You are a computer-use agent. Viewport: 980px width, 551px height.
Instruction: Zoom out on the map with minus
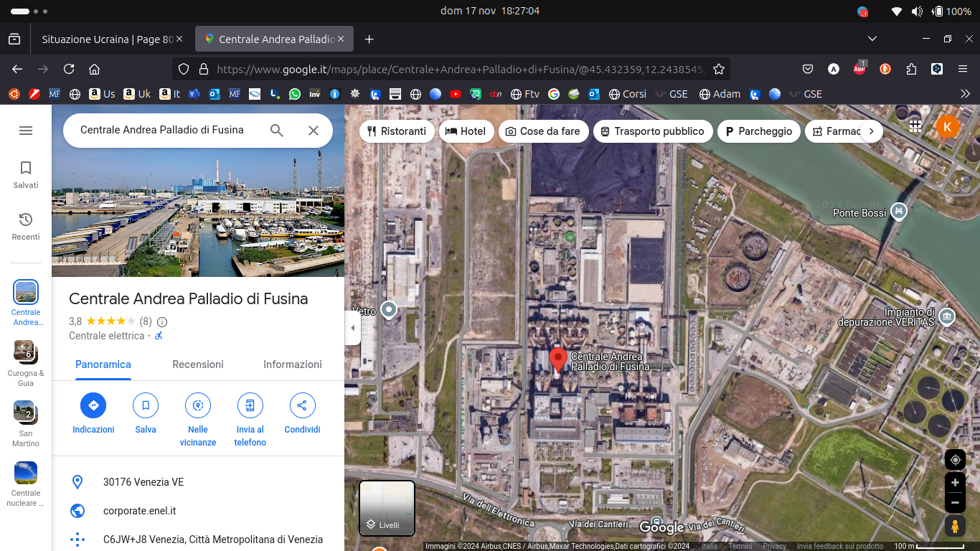(x=955, y=503)
